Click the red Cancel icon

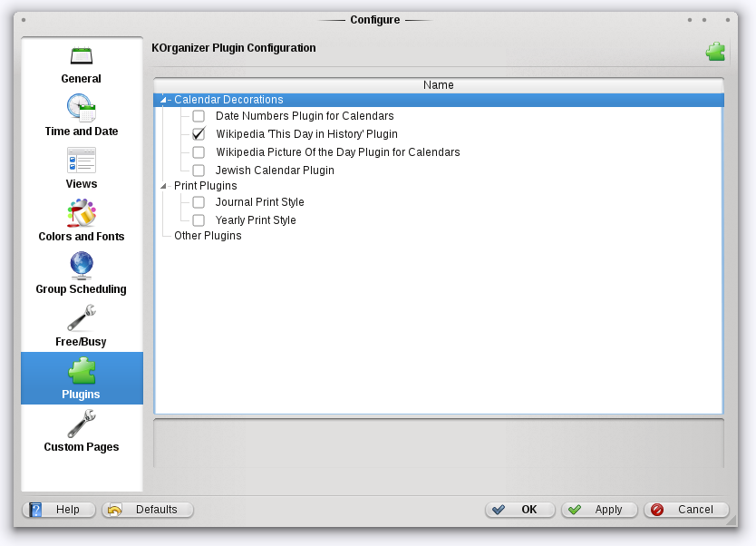coord(656,510)
